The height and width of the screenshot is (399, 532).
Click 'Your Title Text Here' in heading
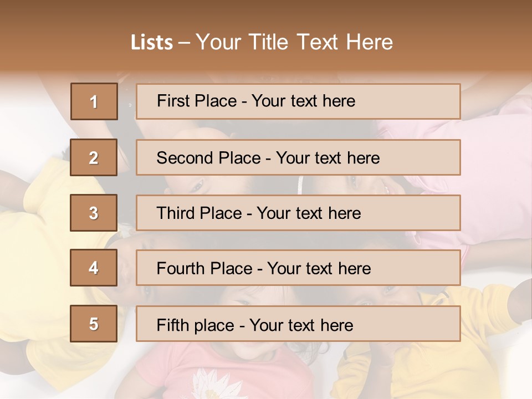(x=294, y=43)
